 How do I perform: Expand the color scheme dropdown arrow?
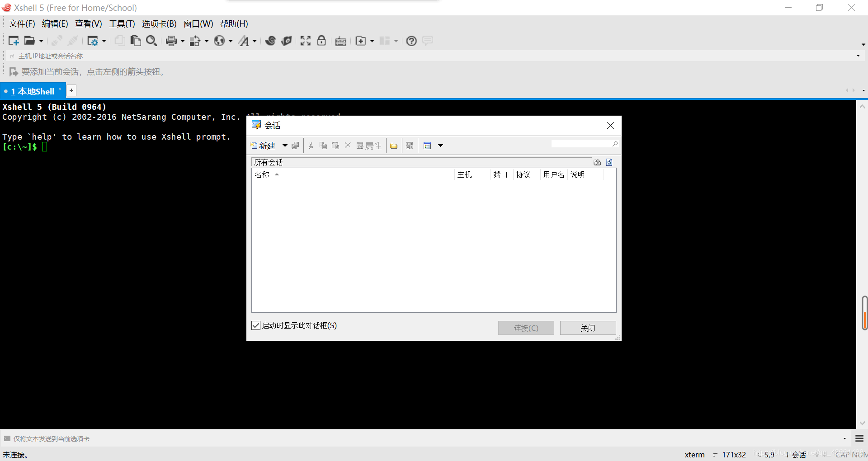click(207, 41)
